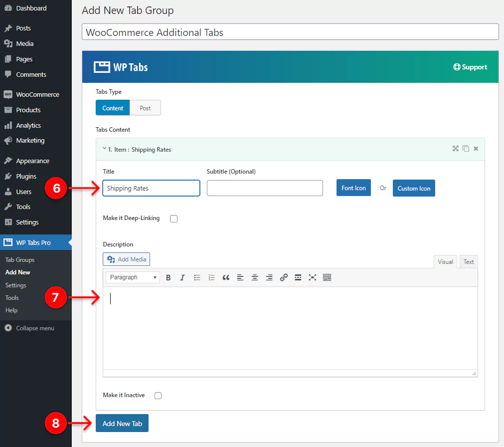Move the Shipping Rates tab item

456,148
